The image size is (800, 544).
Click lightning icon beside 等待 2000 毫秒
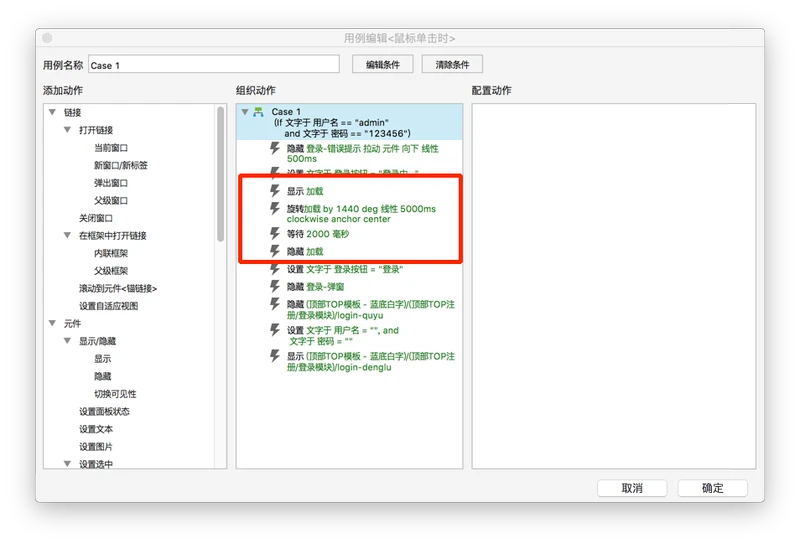276,233
